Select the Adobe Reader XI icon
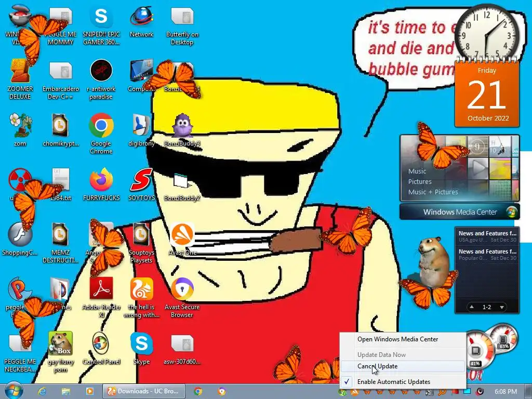The width and height of the screenshot is (532, 399). point(101,297)
